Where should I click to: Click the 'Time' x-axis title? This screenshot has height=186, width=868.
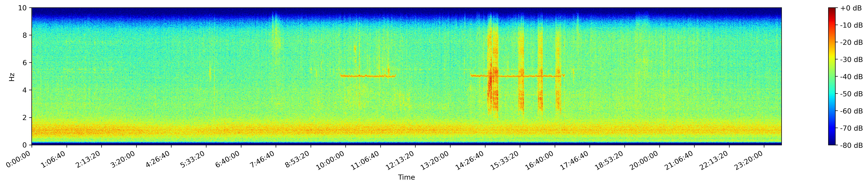tap(406, 177)
